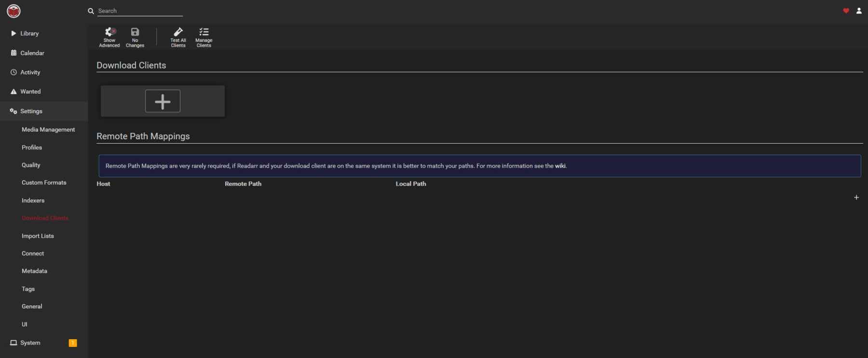This screenshot has height=358, width=868.
Task: Add a new download client card
Action: pos(163,101)
